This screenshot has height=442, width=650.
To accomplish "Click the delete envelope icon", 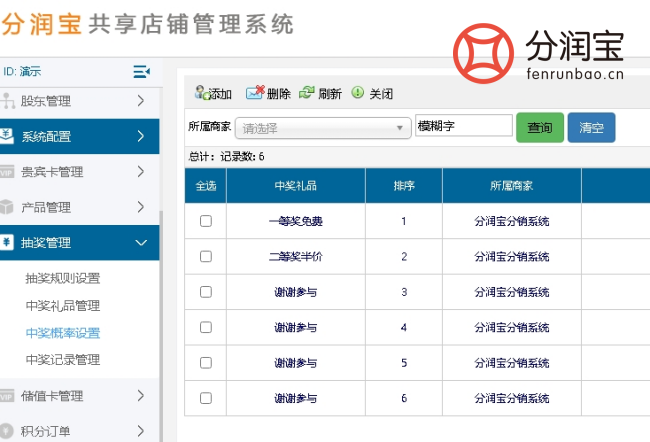I will 255,92.
